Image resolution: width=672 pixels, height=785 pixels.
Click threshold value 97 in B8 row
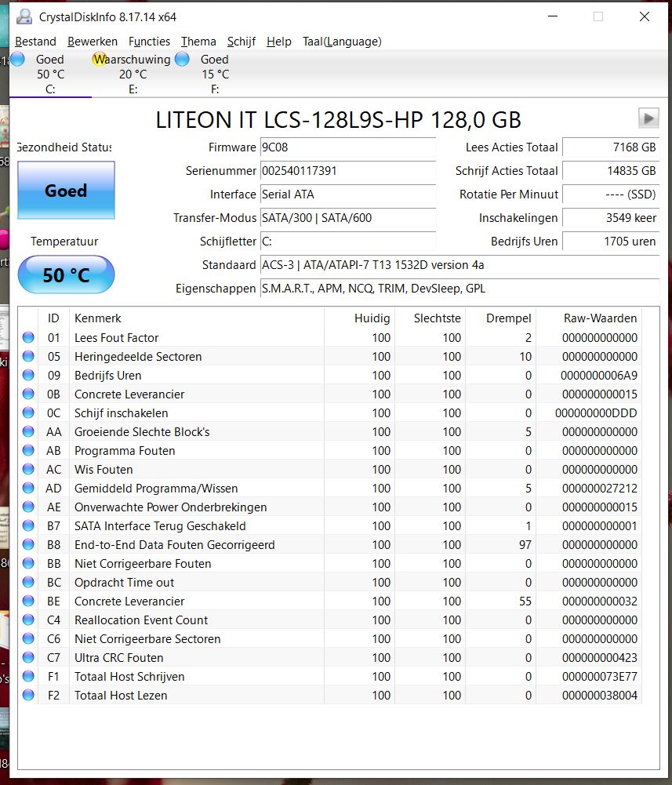525,545
